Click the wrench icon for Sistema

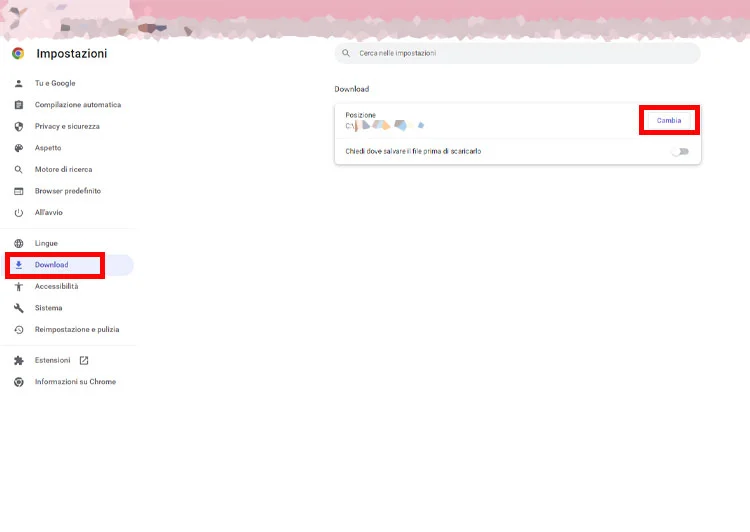(x=19, y=308)
